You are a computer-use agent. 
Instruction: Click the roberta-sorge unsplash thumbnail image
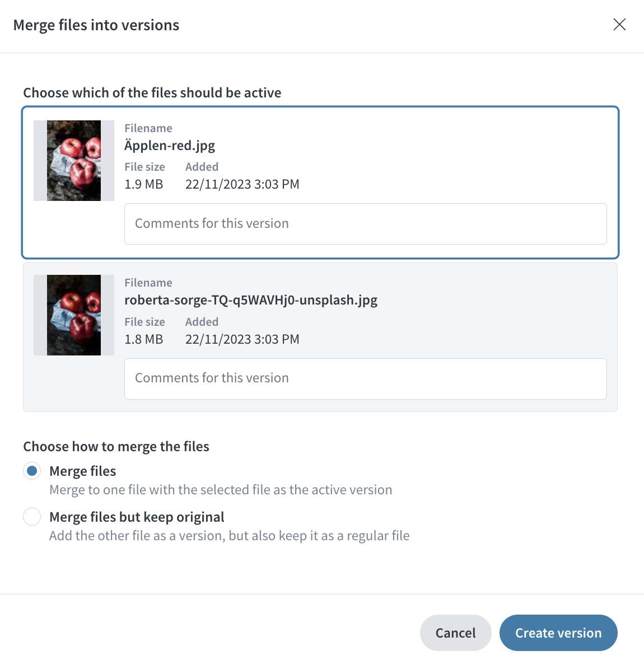(x=74, y=315)
